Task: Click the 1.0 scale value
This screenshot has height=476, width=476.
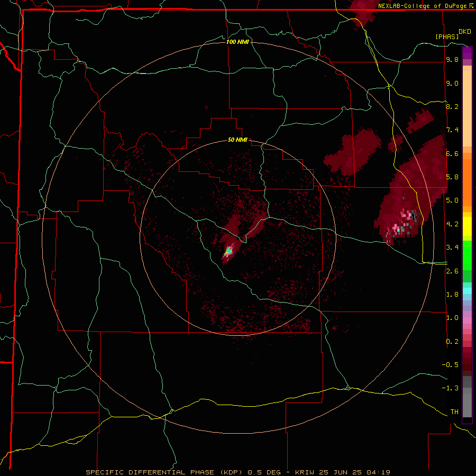Action: [452, 318]
